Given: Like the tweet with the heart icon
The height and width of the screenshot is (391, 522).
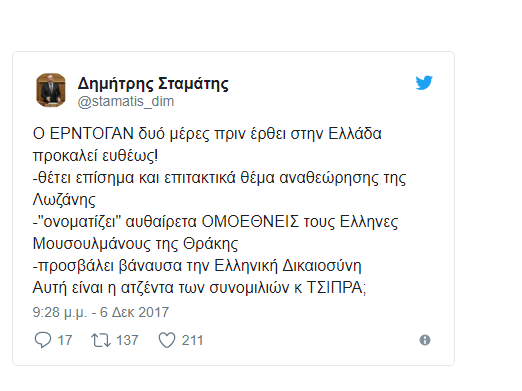Looking at the screenshot, I should (167, 340).
